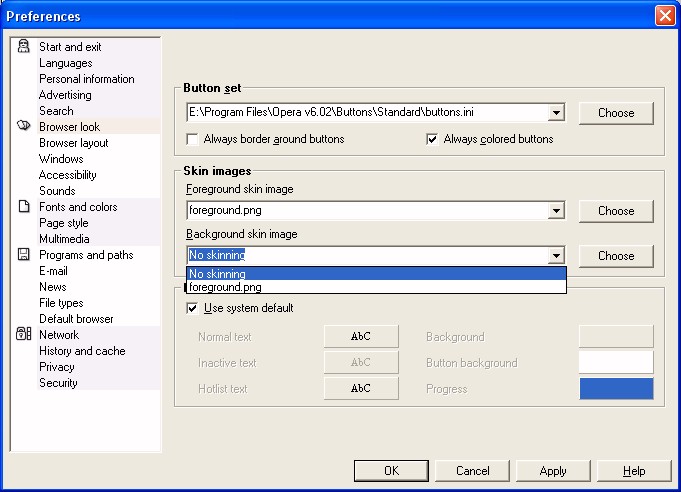Click the Button background color swatch
681x492 pixels.
[x=616, y=362]
